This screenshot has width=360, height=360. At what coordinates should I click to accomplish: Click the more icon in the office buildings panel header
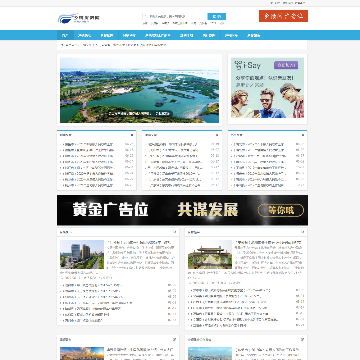(x=174, y=232)
